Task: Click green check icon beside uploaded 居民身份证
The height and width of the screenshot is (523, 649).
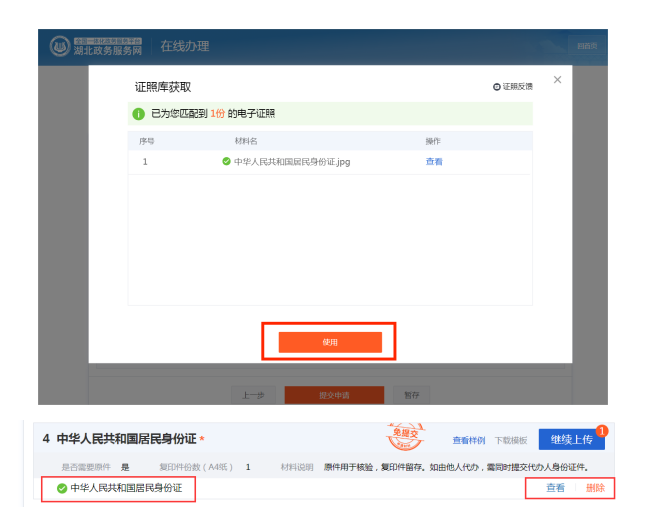Action: coord(62,488)
